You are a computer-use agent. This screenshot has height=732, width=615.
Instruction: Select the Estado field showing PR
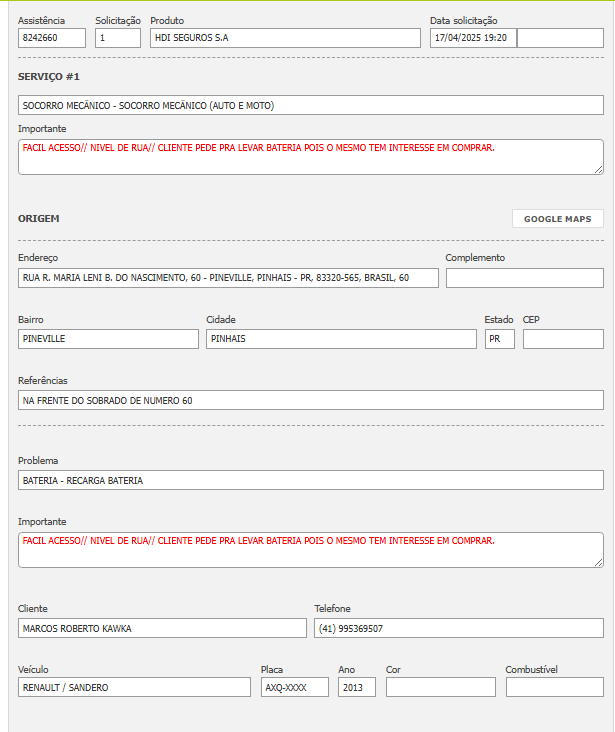pos(499,339)
